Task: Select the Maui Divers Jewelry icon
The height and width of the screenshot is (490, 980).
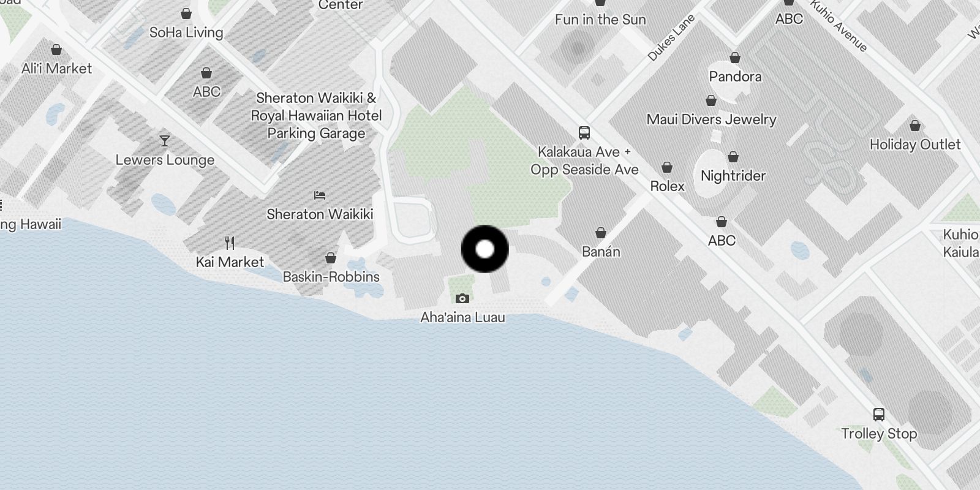Action: coord(711,100)
